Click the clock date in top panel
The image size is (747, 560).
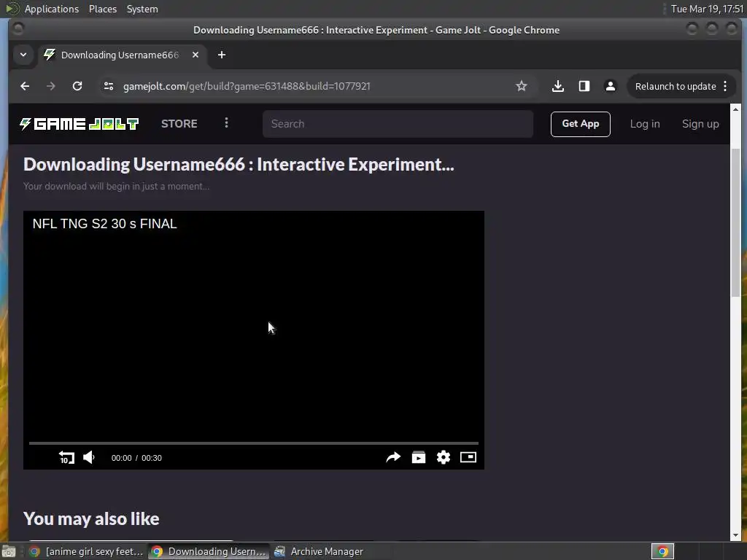pyautogui.click(x=707, y=9)
